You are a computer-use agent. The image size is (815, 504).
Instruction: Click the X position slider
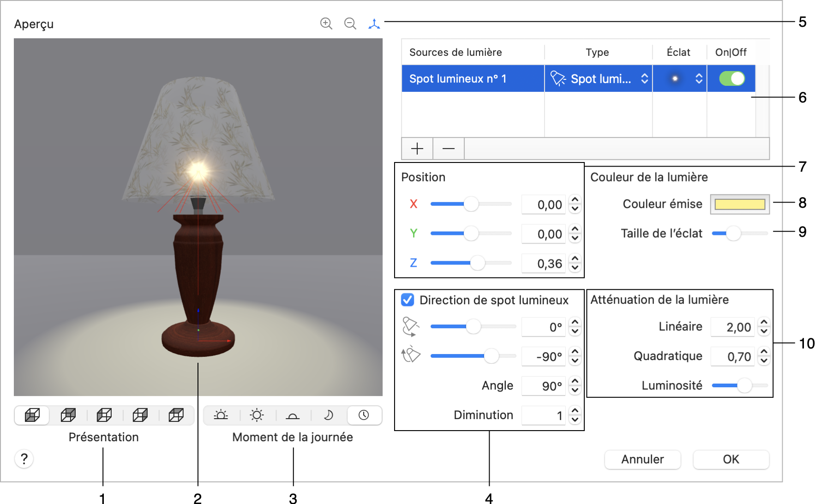[x=471, y=204]
